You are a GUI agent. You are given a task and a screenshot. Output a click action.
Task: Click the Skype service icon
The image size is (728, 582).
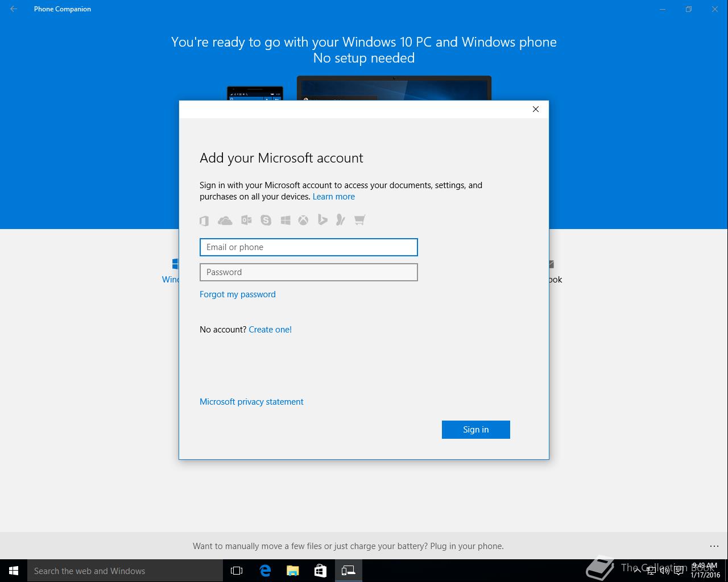tap(266, 220)
